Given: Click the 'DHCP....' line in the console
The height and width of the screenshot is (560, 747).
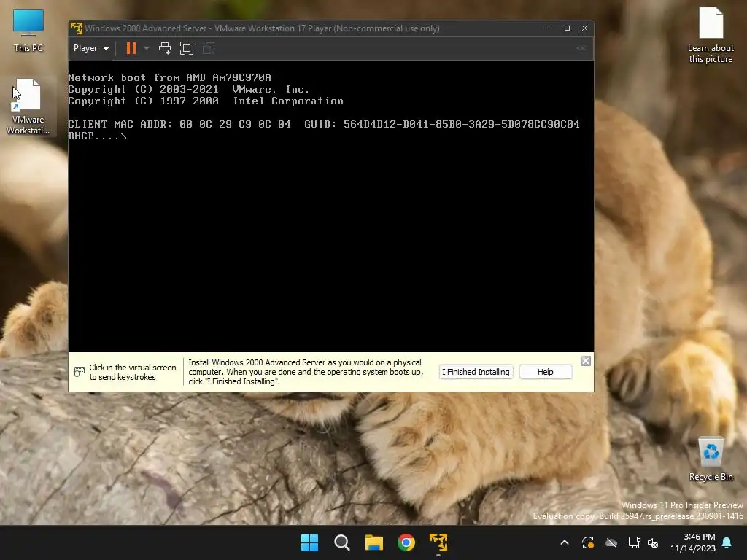Looking at the screenshot, I should click(98, 136).
